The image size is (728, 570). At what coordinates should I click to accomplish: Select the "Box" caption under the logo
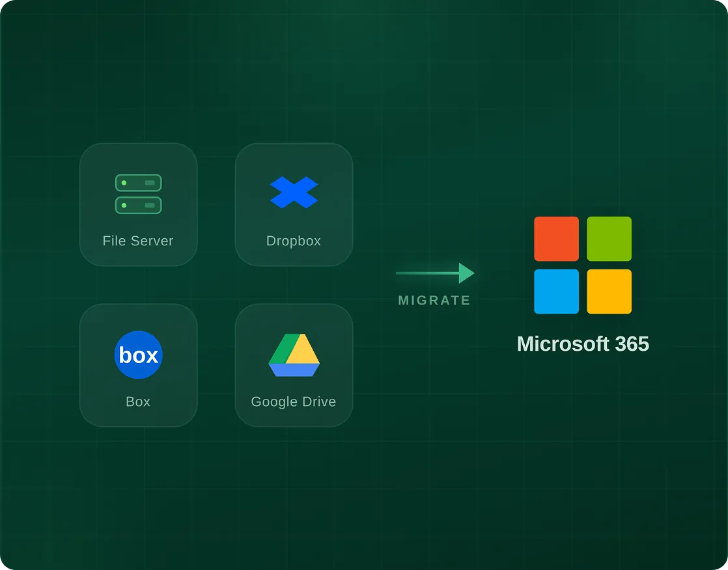coord(138,401)
